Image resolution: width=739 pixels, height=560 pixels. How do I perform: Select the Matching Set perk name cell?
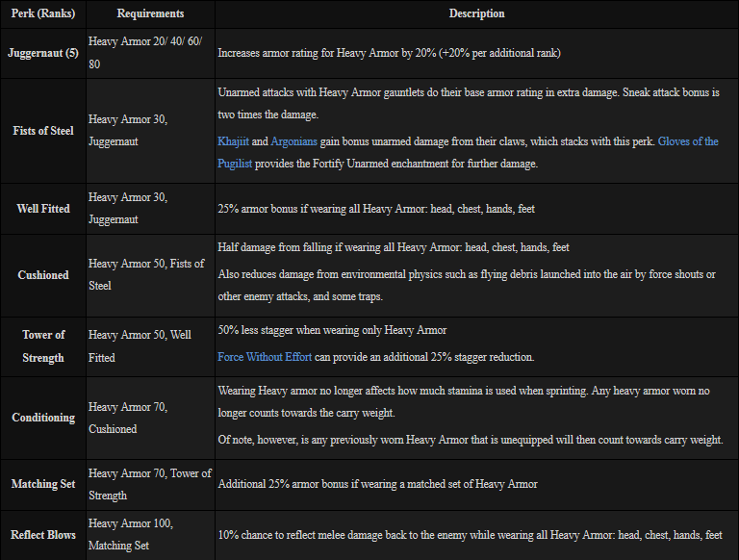[42, 483]
